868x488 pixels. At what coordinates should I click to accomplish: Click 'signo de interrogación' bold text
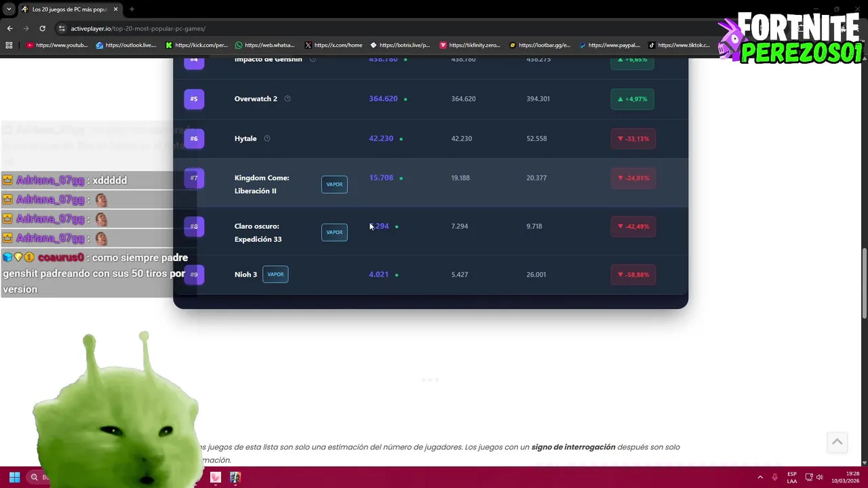pyautogui.click(x=573, y=447)
